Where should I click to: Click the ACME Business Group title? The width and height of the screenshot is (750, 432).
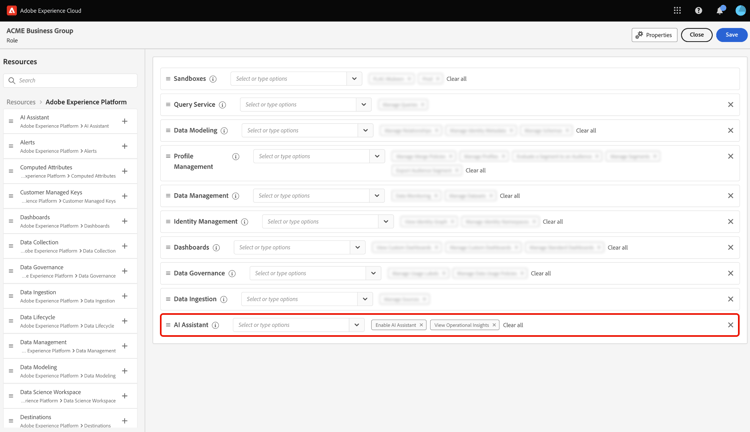pos(40,31)
